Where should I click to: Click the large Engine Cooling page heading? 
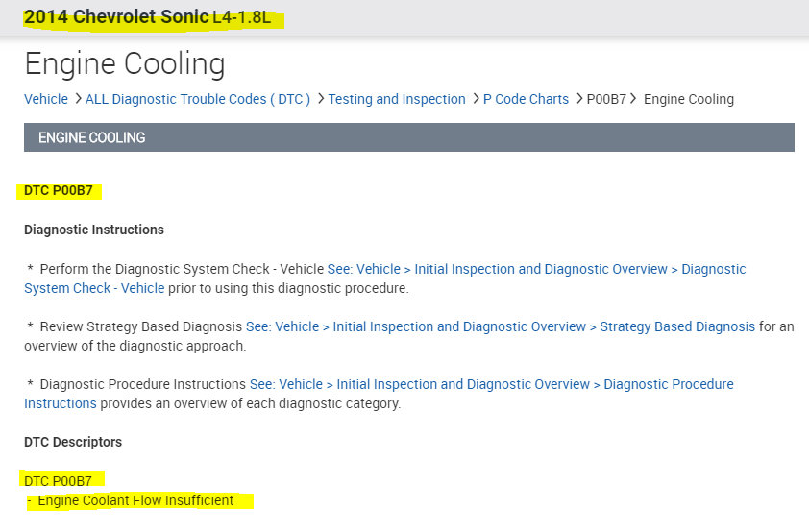pos(124,63)
